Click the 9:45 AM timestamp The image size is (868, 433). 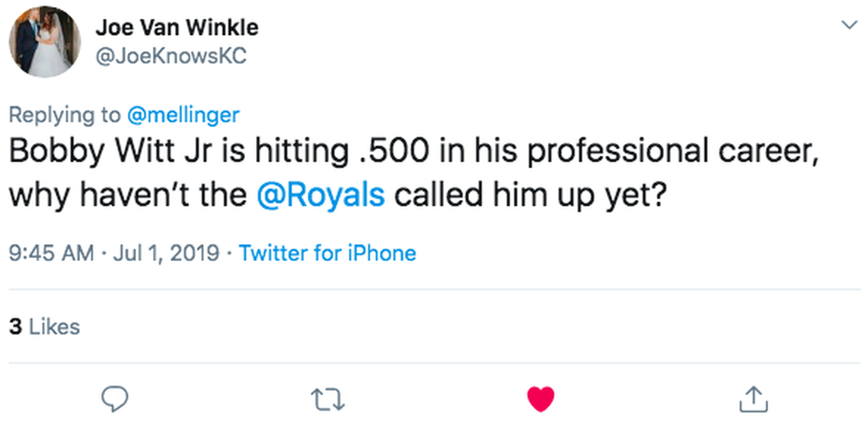[52, 253]
